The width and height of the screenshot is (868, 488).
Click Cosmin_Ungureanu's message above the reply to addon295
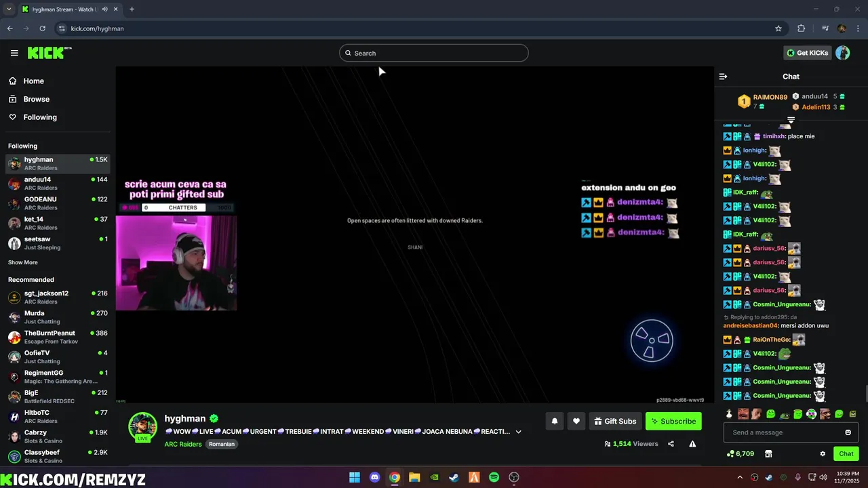(775, 304)
